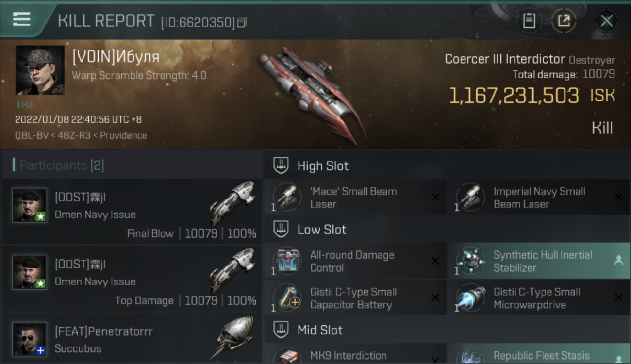This screenshot has height=364, width=631.
Task: Click X mark beside 'Mace' Small Beam Laser
Action: [435, 197]
